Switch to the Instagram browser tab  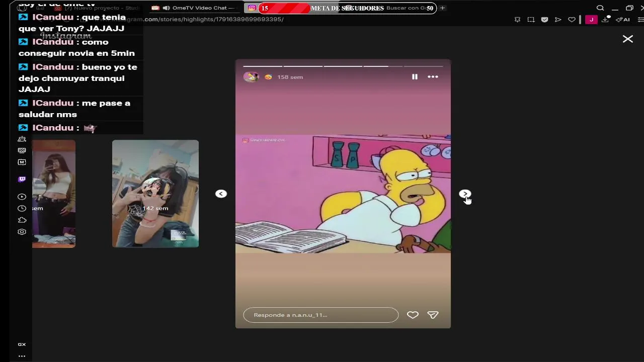pyautogui.click(x=252, y=8)
